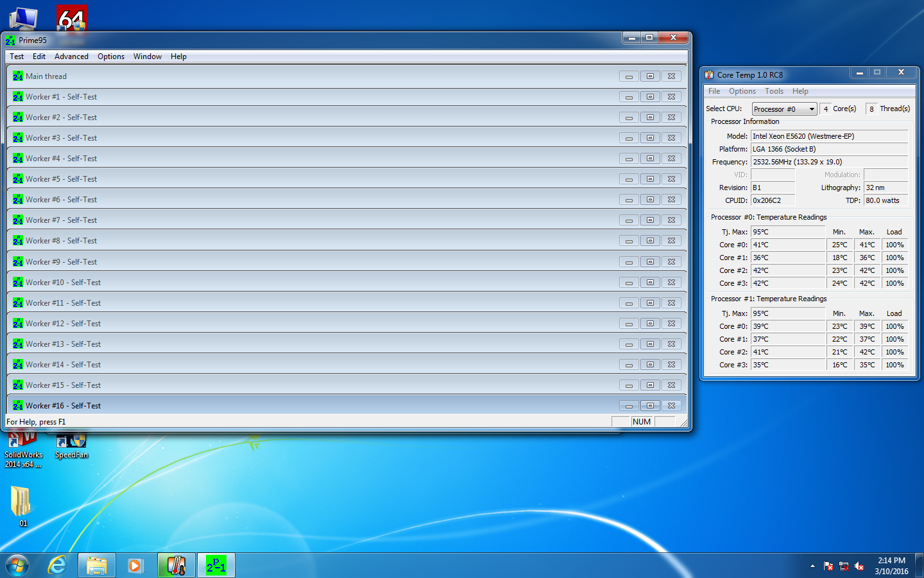924x578 pixels.
Task: Open the Help menu in Prime95
Action: click(178, 57)
